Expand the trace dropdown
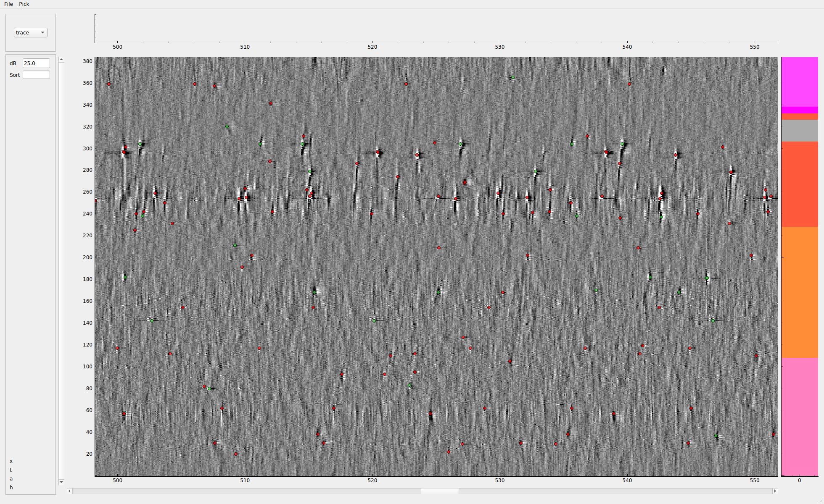 click(30, 32)
